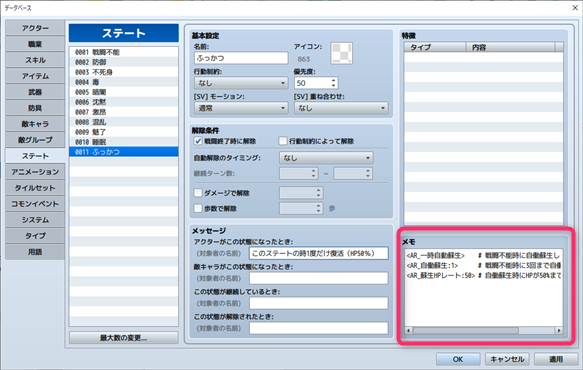
Task: Open the システム tab
Action: click(35, 220)
